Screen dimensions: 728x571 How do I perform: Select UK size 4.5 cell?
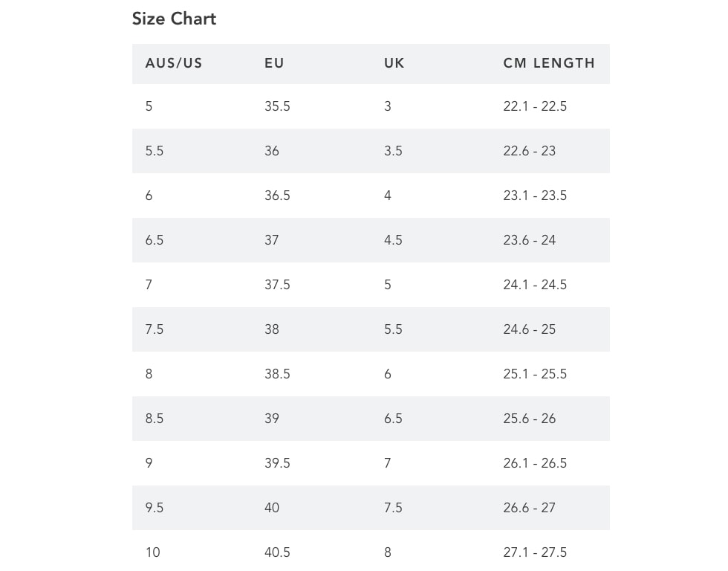pos(393,240)
